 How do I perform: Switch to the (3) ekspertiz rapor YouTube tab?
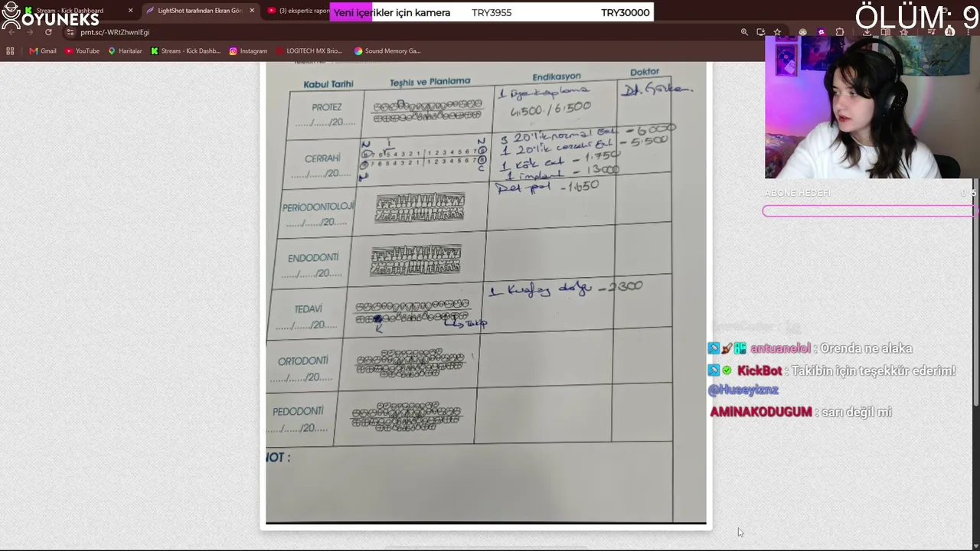pyautogui.click(x=299, y=11)
